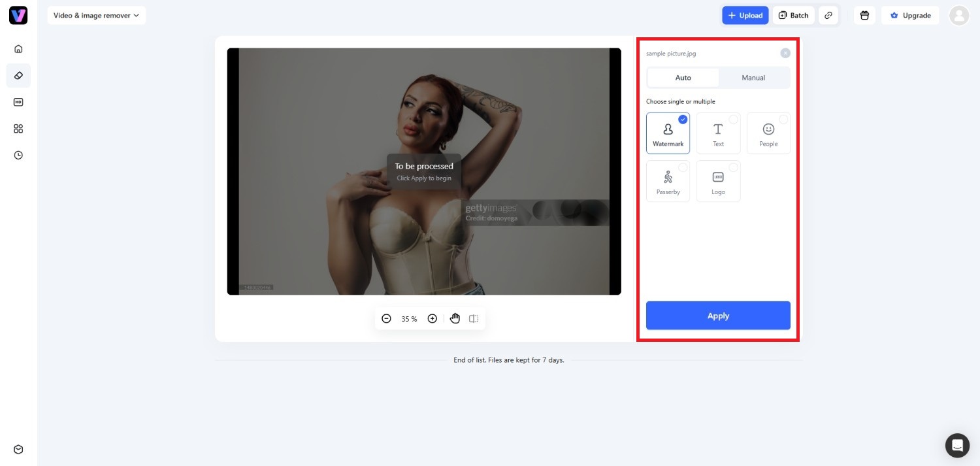This screenshot has width=980, height=466.
Task: Toggle the Watermark option card
Action: coord(668,133)
